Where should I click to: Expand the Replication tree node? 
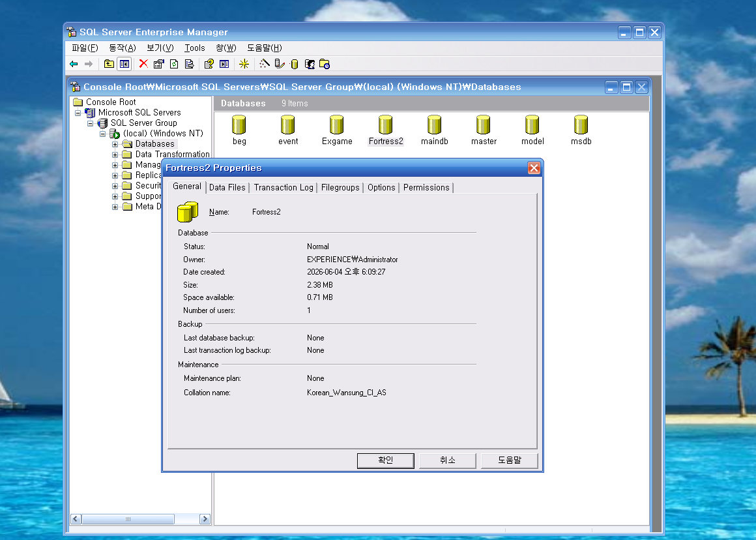[x=115, y=175]
